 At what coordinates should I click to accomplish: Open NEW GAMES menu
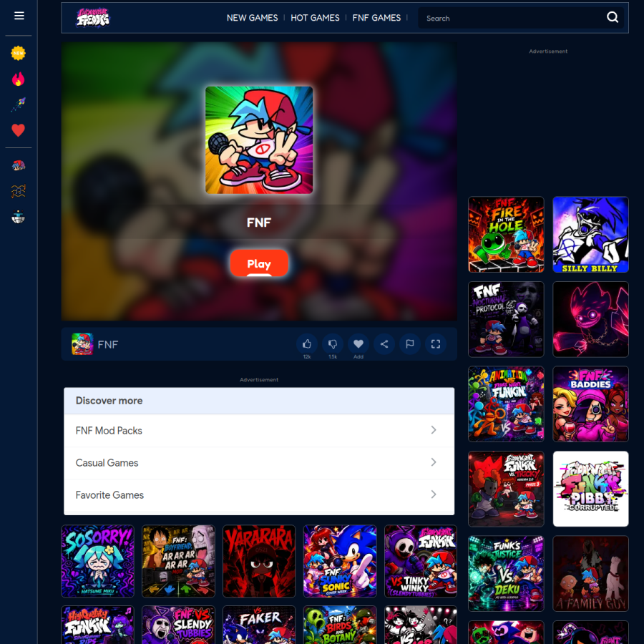(x=252, y=18)
